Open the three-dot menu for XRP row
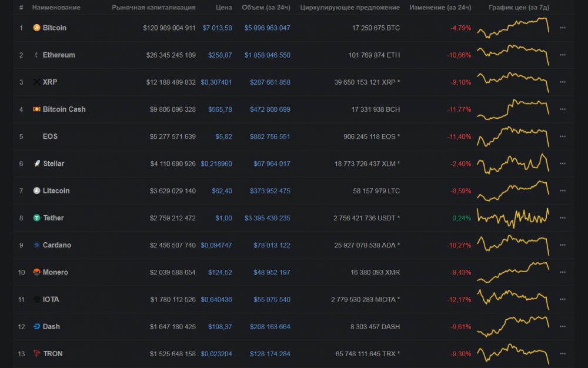Screen dimensions: 588x368 coord(563,82)
